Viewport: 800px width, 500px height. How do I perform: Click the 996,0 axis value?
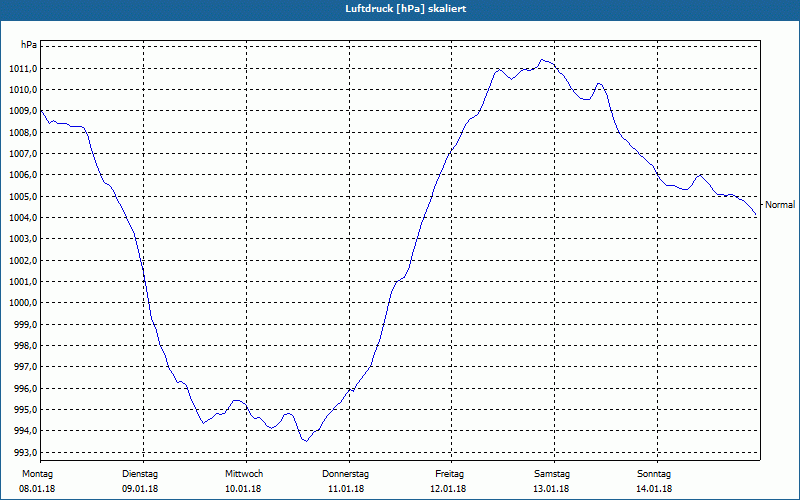[25, 389]
